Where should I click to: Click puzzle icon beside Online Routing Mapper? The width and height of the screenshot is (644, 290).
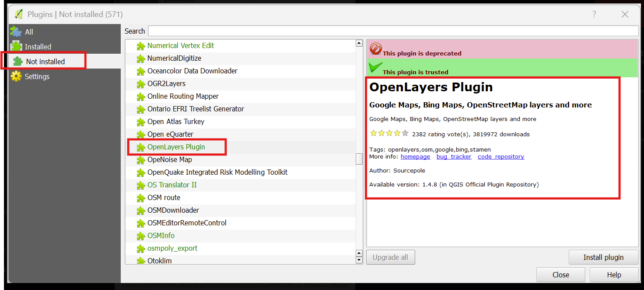[141, 97]
